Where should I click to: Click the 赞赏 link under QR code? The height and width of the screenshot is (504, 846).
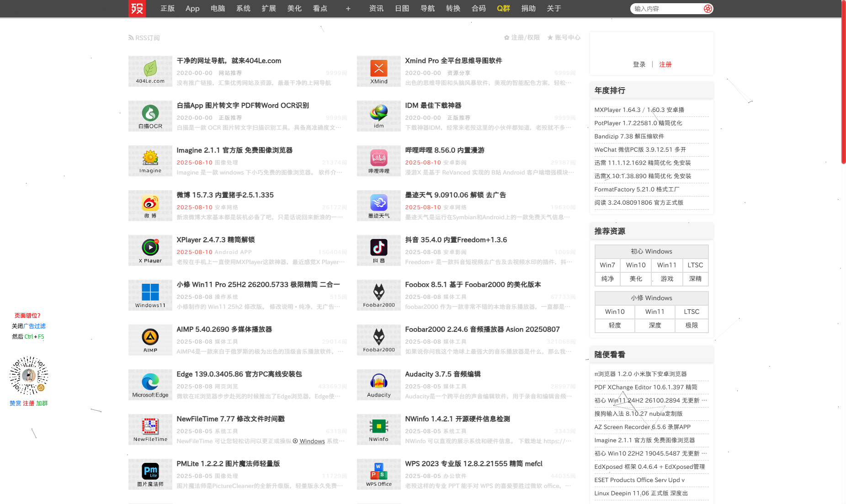click(15, 403)
